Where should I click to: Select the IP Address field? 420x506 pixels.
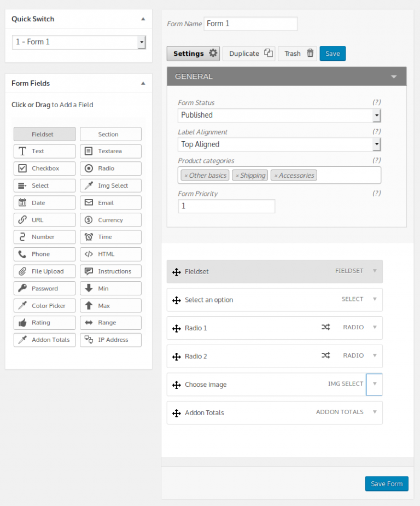tap(110, 340)
